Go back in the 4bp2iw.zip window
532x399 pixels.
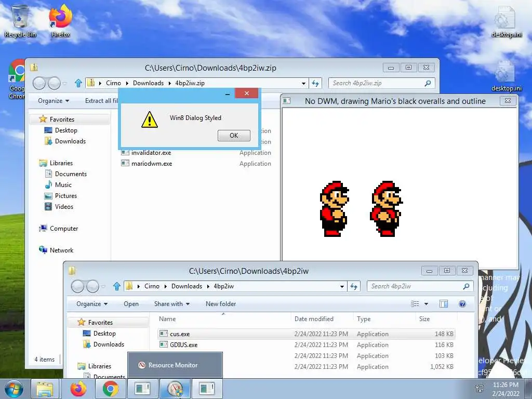pos(39,83)
